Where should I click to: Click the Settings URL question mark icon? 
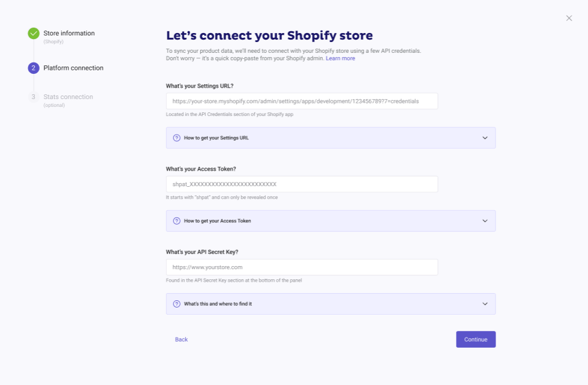click(176, 138)
